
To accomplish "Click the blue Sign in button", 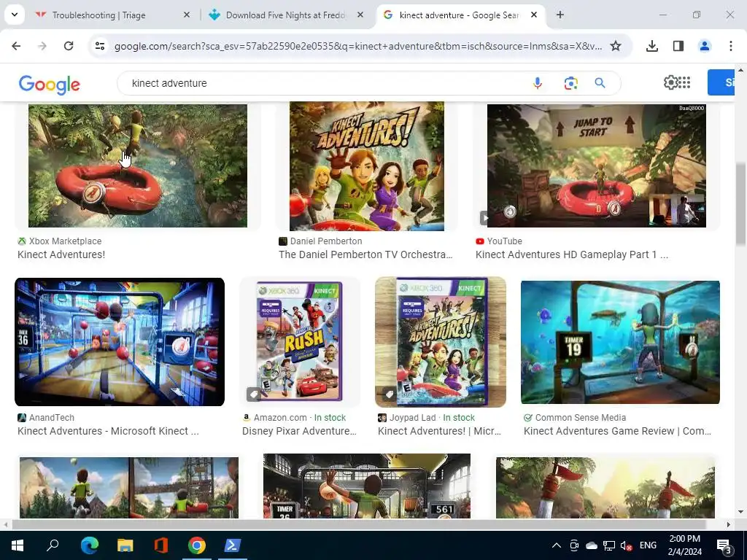I will coord(721,82).
